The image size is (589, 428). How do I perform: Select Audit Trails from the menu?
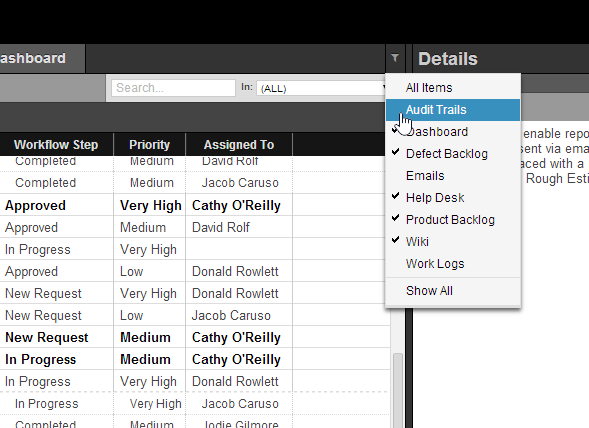453,110
